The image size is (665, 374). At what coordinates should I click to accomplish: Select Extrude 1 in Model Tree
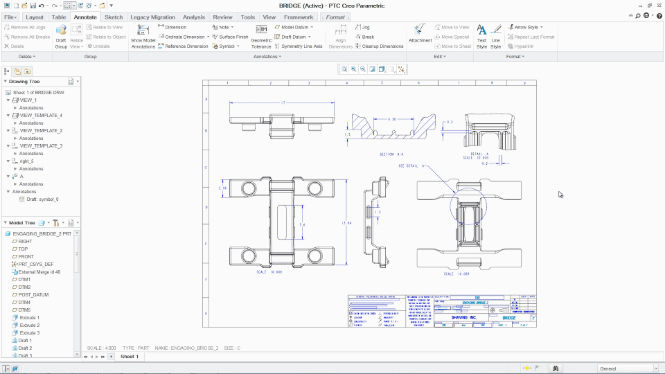click(x=26, y=318)
